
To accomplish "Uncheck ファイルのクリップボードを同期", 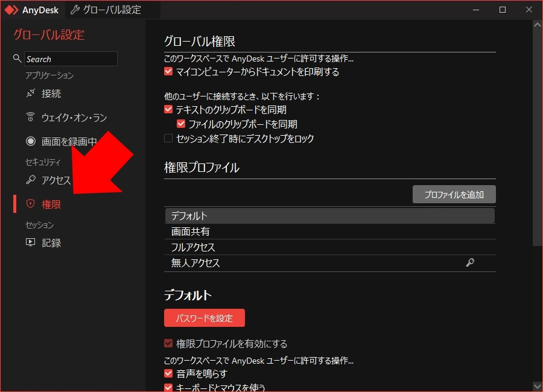I will coord(181,124).
